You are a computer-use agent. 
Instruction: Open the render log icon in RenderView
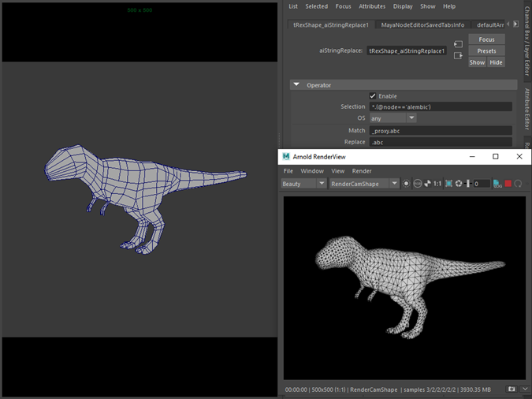[x=497, y=184]
